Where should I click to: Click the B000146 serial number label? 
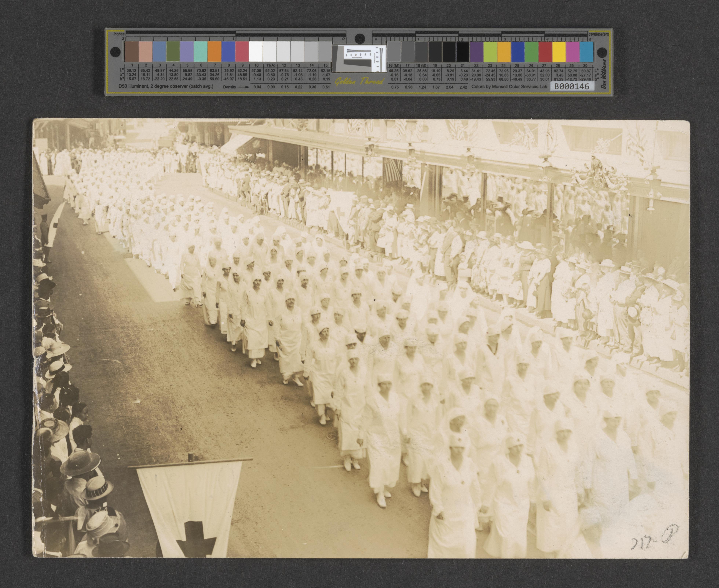[x=572, y=87]
